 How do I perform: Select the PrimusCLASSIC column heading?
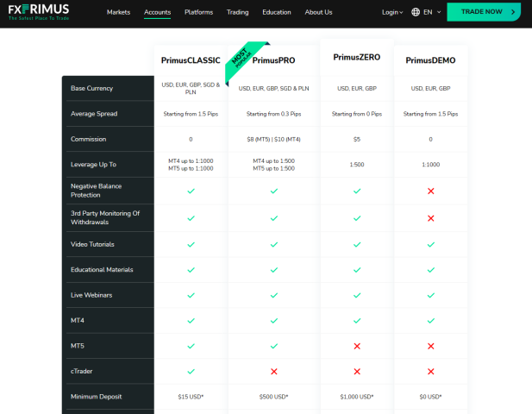(x=191, y=60)
